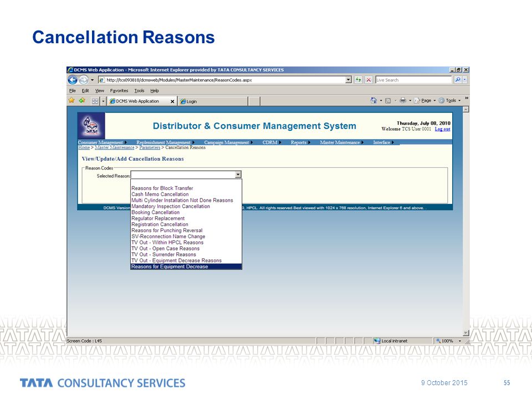The width and height of the screenshot is (532, 399).
Task: Close the DCMS Web Application tab
Action: click(x=172, y=101)
